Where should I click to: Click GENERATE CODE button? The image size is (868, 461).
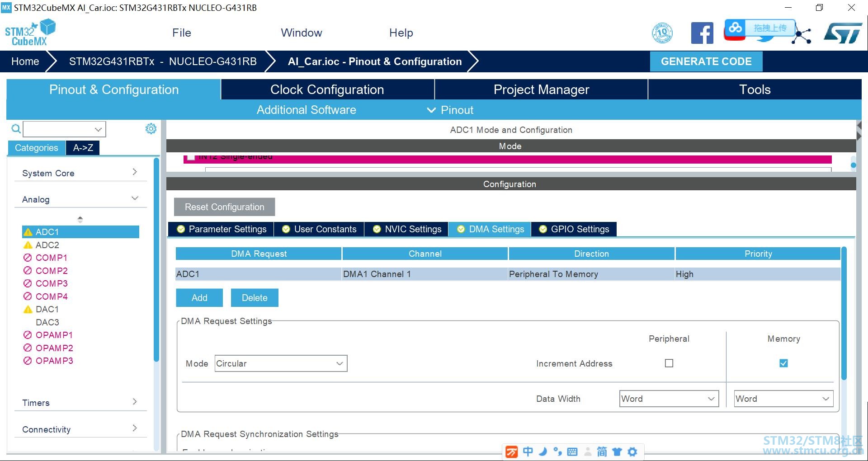click(x=706, y=61)
